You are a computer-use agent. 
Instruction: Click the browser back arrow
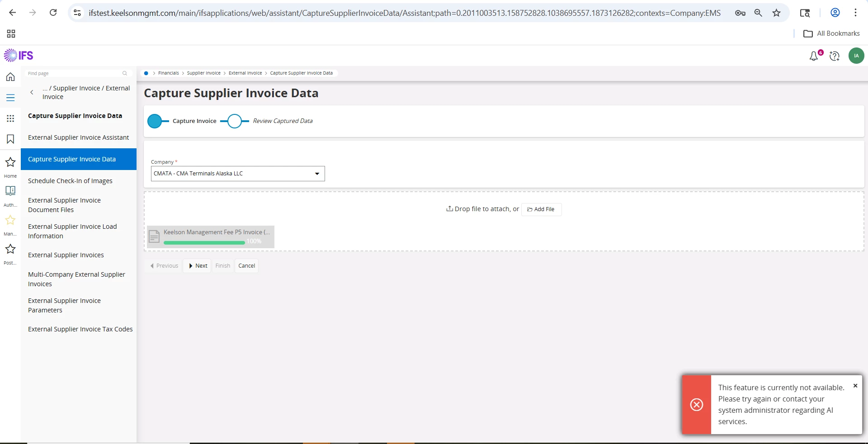point(13,13)
